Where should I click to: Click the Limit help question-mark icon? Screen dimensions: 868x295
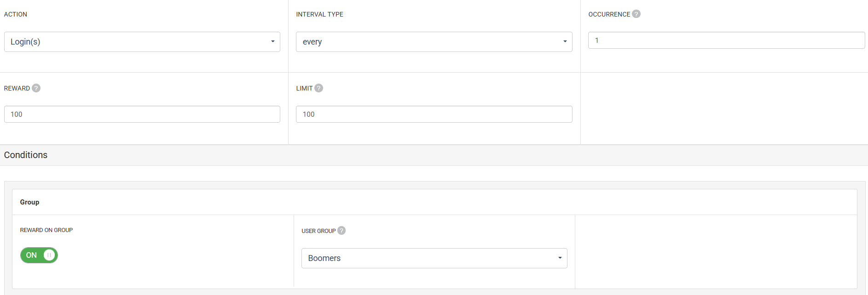[318, 88]
